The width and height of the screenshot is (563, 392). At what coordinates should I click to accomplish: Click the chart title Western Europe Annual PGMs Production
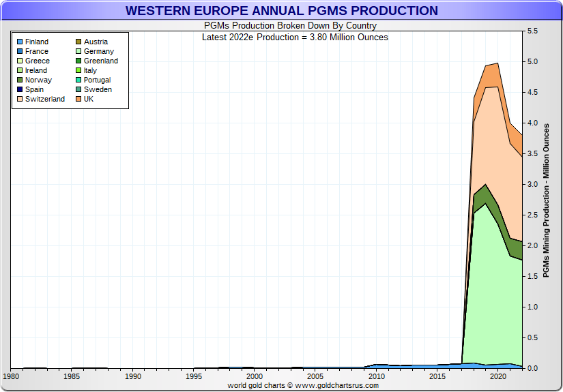281,11
